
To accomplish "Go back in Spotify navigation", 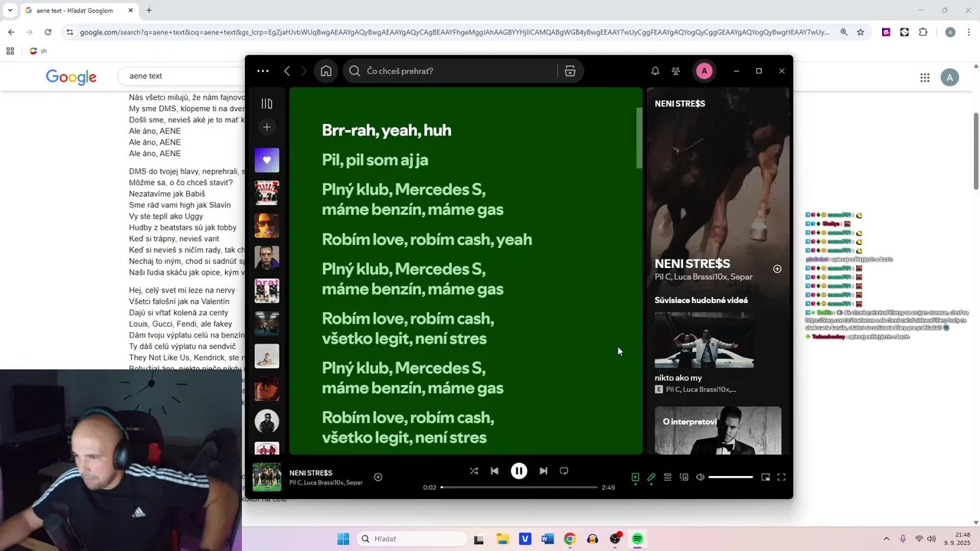I will pos(287,71).
